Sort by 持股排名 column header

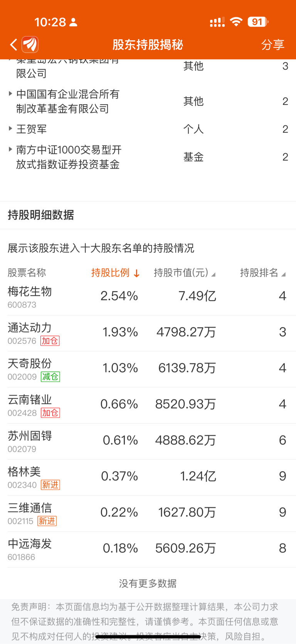(x=263, y=273)
